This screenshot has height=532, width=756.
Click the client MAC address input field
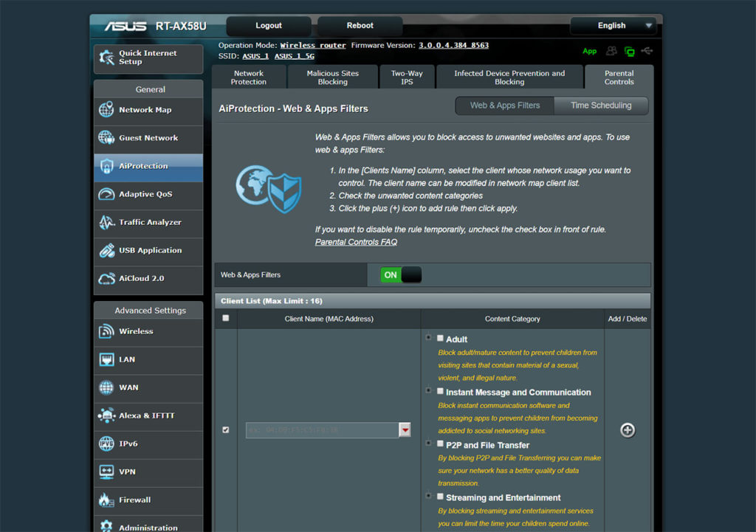click(322, 430)
